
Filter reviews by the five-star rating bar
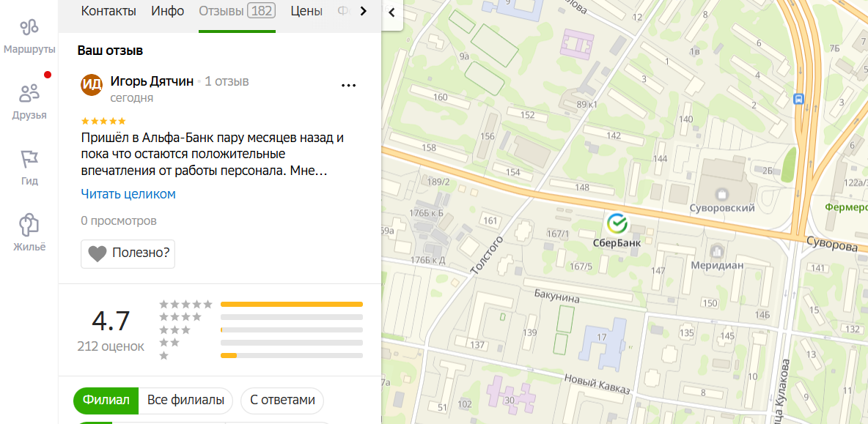[x=292, y=304]
